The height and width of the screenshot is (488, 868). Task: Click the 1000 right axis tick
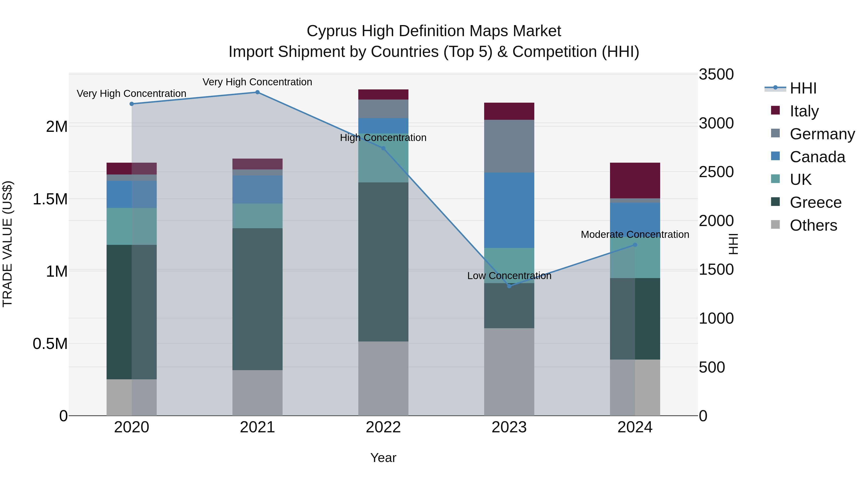tap(716, 318)
